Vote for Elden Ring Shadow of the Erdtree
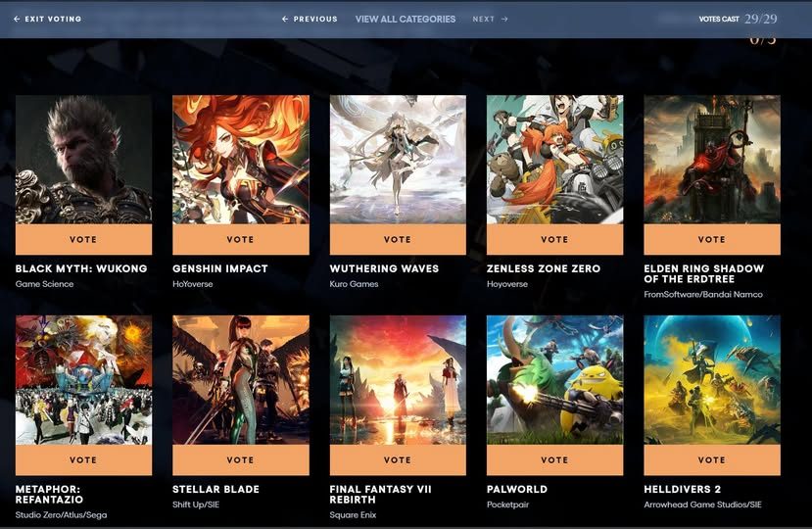 711,239
